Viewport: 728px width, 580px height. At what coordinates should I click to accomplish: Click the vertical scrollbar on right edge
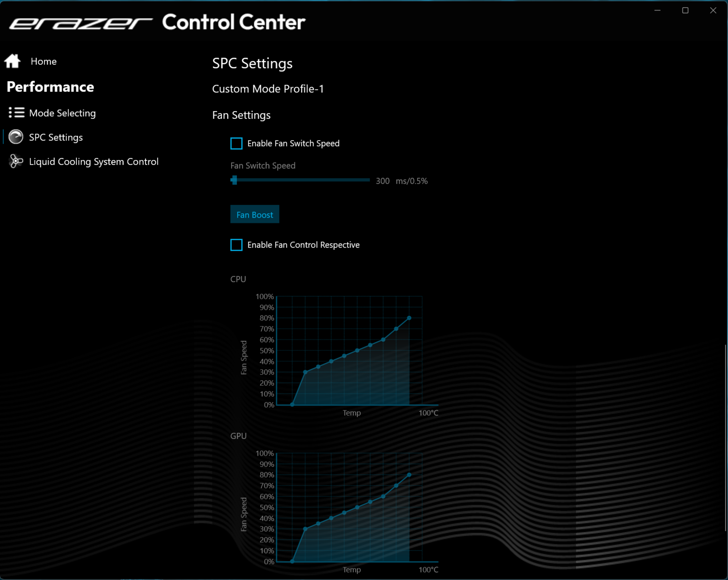click(726, 437)
